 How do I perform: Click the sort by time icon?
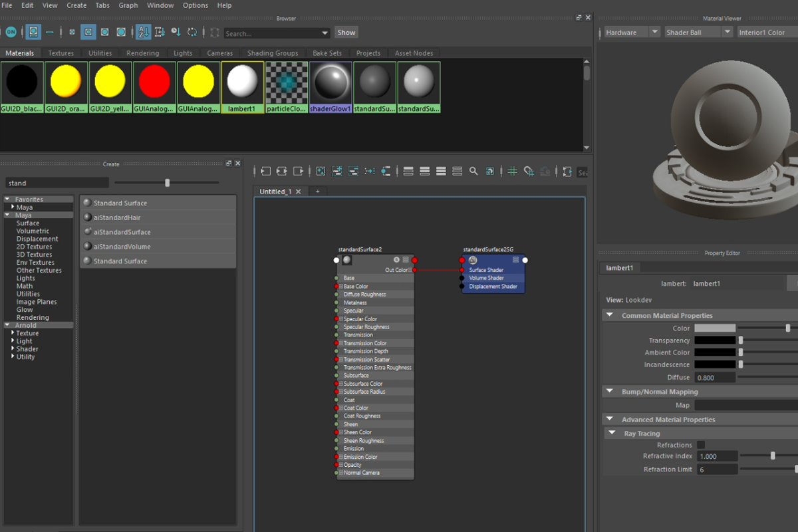(x=176, y=32)
